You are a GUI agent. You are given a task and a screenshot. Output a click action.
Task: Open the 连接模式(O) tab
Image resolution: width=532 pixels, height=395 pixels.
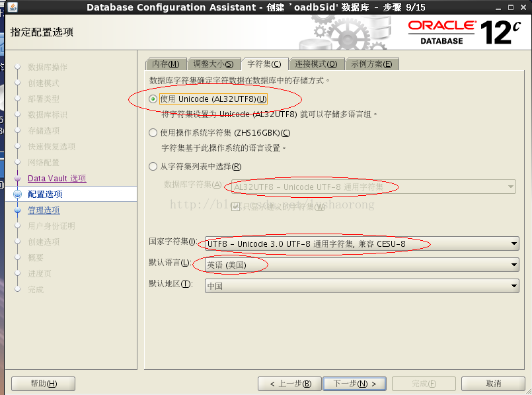pyautogui.click(x=316, y=64)
